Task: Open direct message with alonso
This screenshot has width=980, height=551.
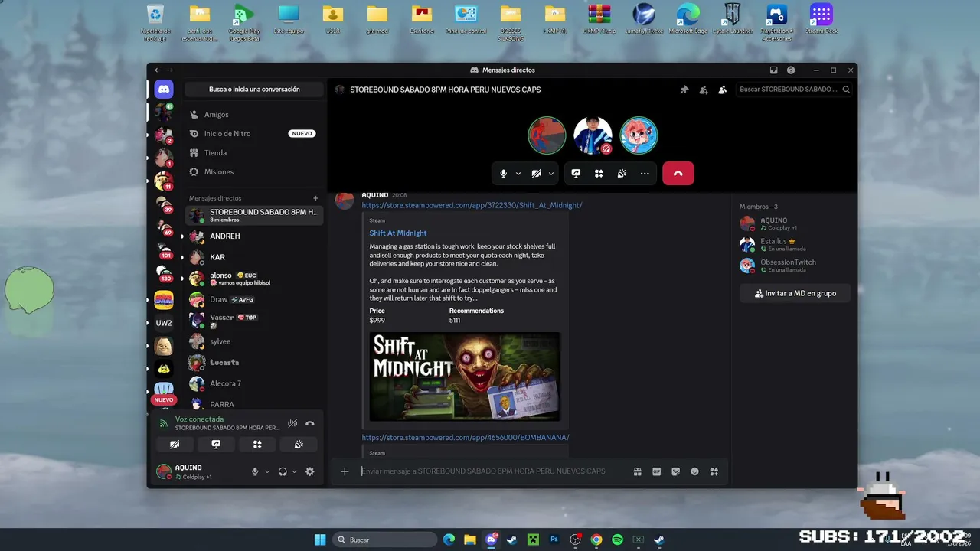Action: tap(254, 279)
